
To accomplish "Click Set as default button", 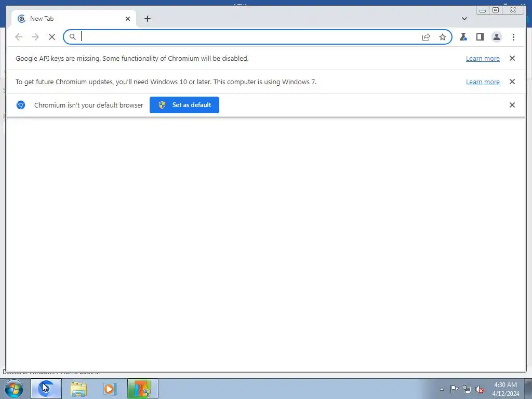I will [x=184, y=105].
